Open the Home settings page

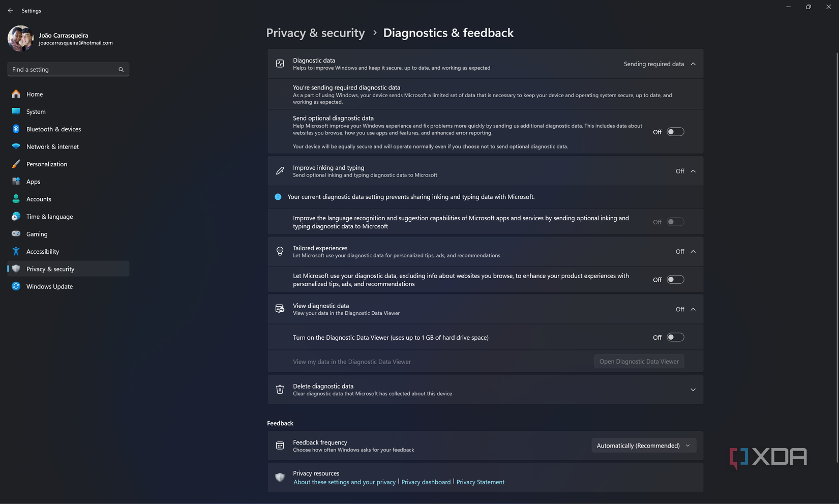68,94
